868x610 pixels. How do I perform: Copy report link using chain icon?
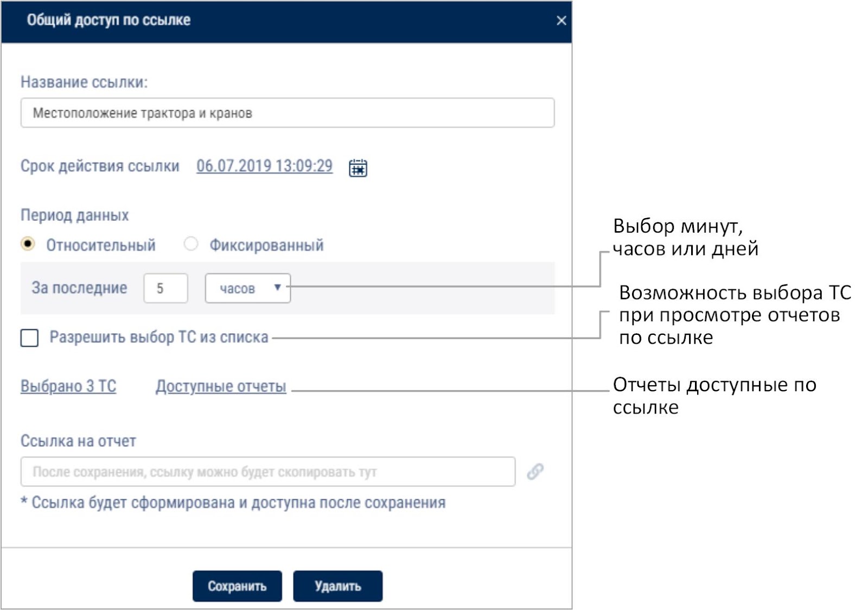click(535, 471)
